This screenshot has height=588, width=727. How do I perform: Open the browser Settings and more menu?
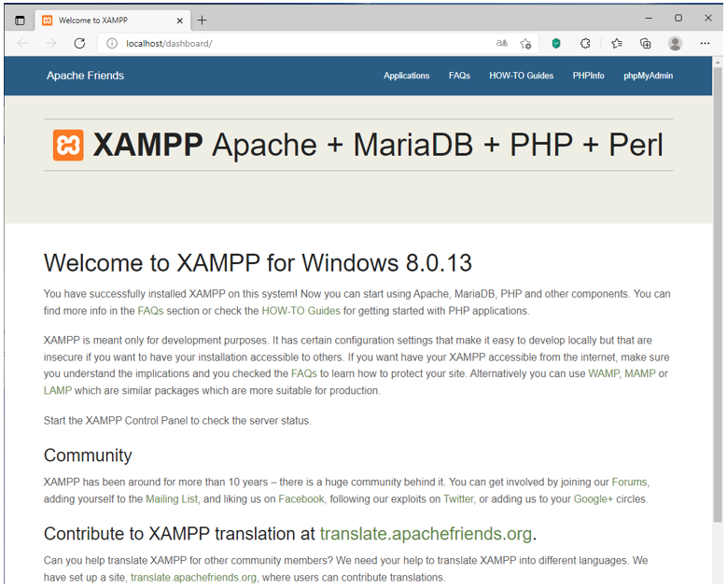705,44
